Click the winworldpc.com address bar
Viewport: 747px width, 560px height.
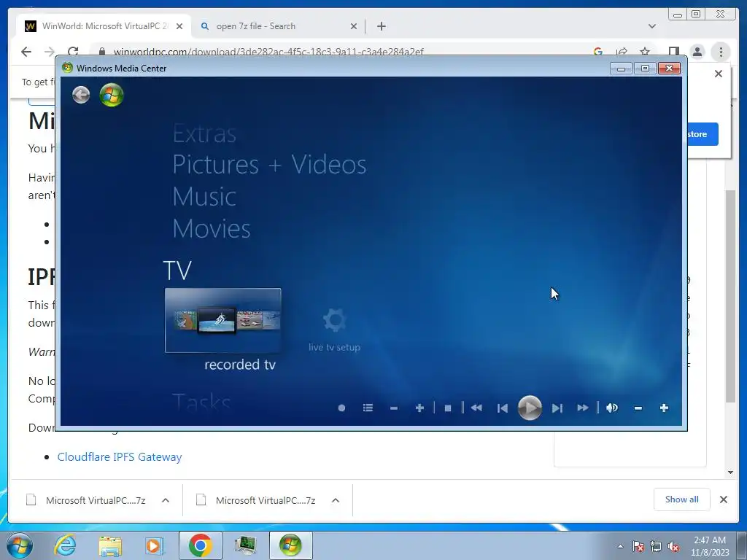coord(268,52)
